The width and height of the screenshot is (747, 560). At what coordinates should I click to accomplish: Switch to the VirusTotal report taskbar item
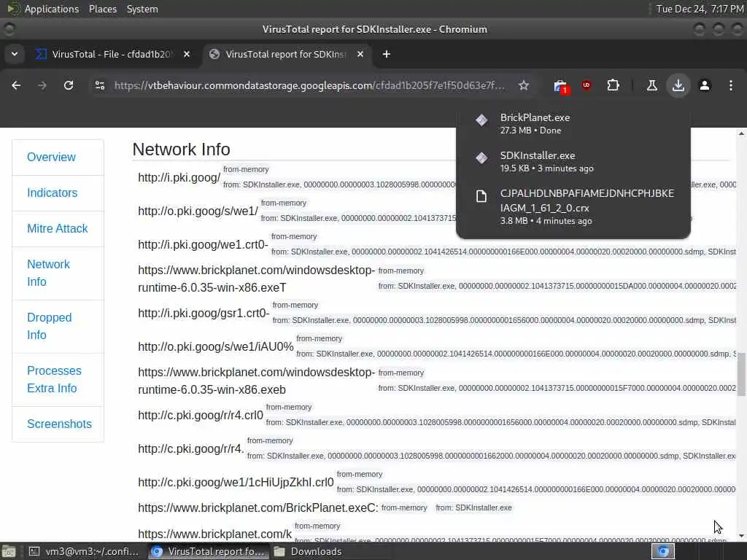click(x=209, y=551)
